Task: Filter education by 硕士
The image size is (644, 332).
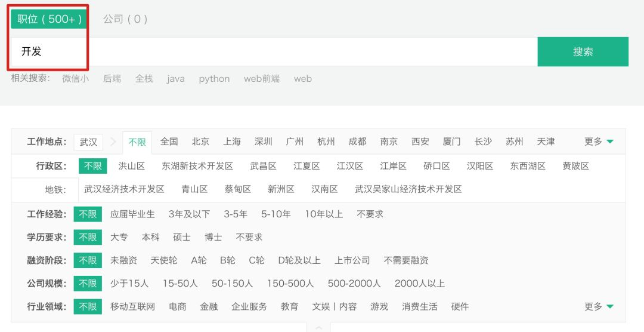Action: [181, 237]
